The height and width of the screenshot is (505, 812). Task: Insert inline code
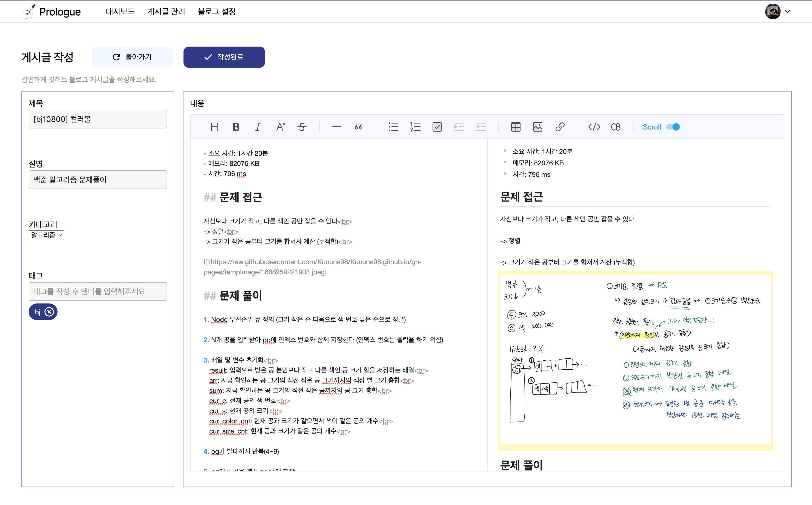pos(594,127)
